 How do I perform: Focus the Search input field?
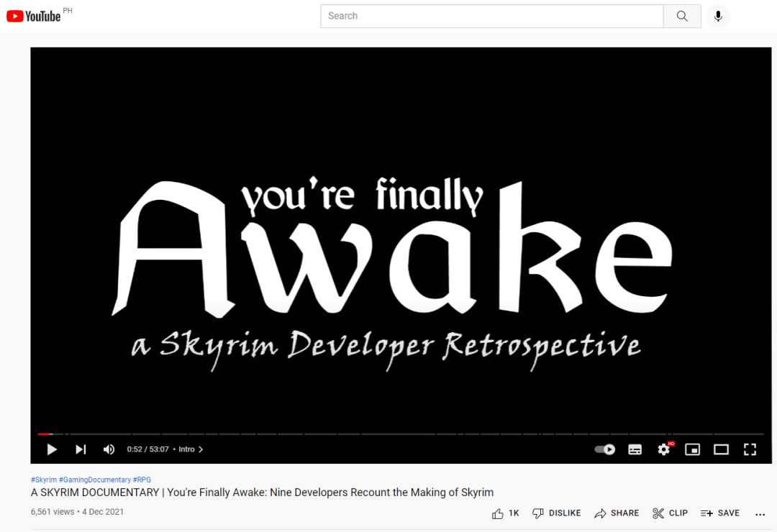[x=492, y=17]
